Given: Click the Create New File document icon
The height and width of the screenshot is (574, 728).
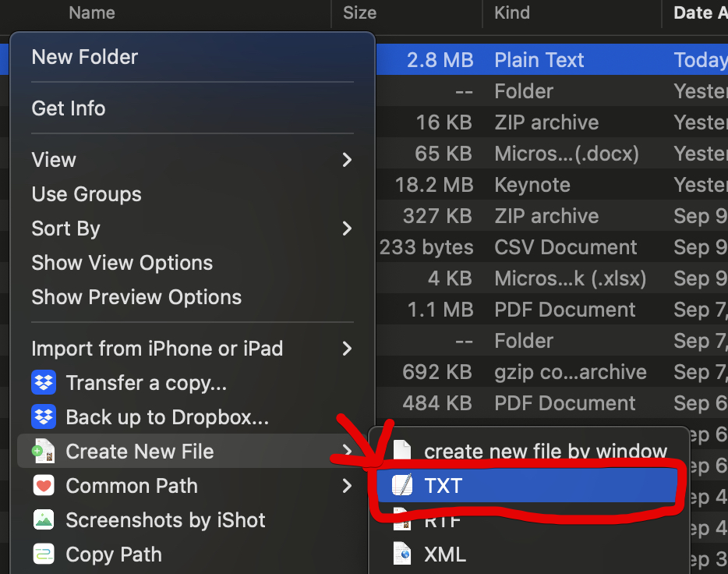Looking at the screenshot, I should point(44,451).
